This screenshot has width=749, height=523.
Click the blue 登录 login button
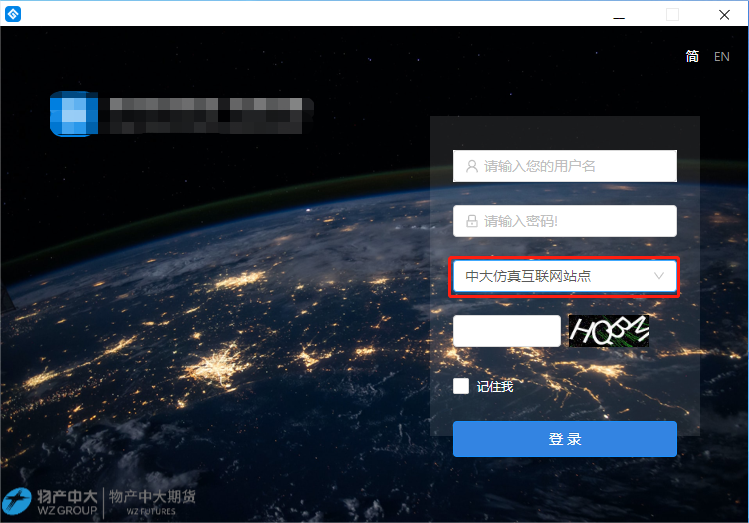tap(565, 439)
